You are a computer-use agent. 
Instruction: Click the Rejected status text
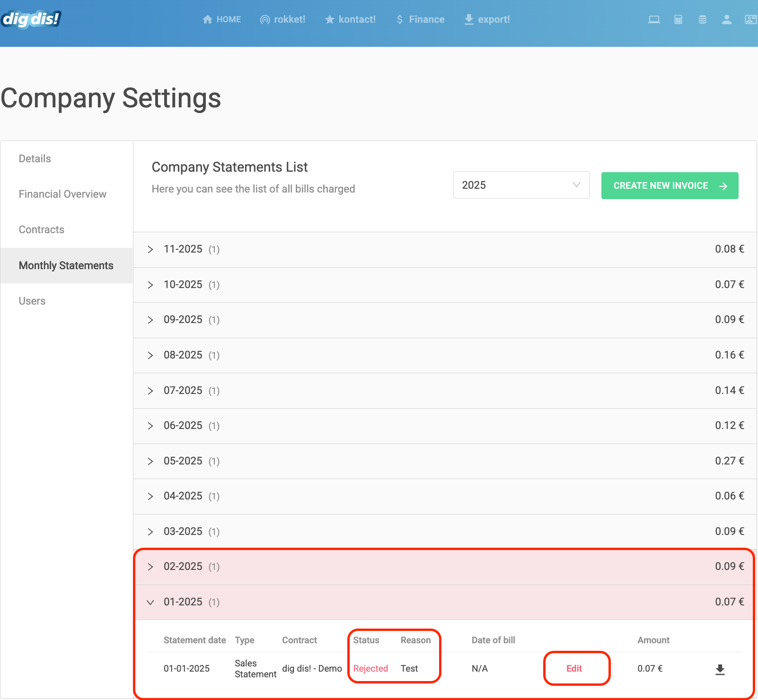[370, 669]
